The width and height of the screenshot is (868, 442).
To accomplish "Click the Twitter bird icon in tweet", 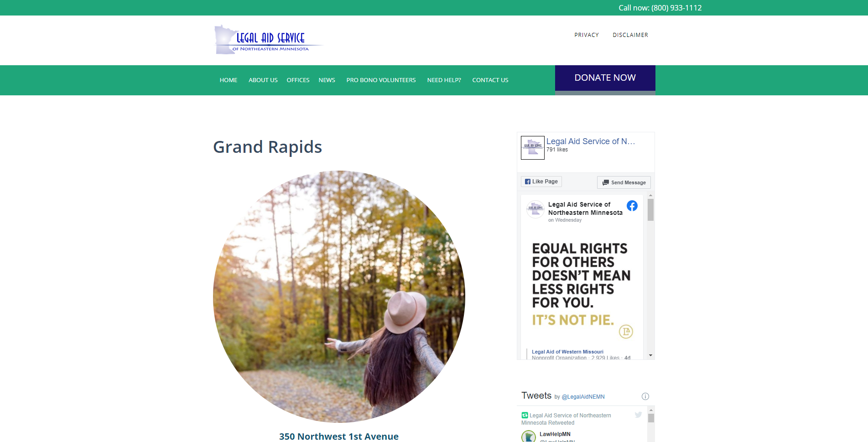I will coord(638,415).
